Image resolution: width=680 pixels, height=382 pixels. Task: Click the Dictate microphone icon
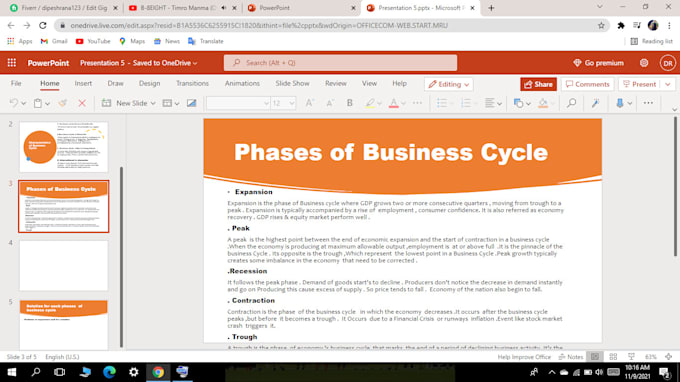[620, 103]
